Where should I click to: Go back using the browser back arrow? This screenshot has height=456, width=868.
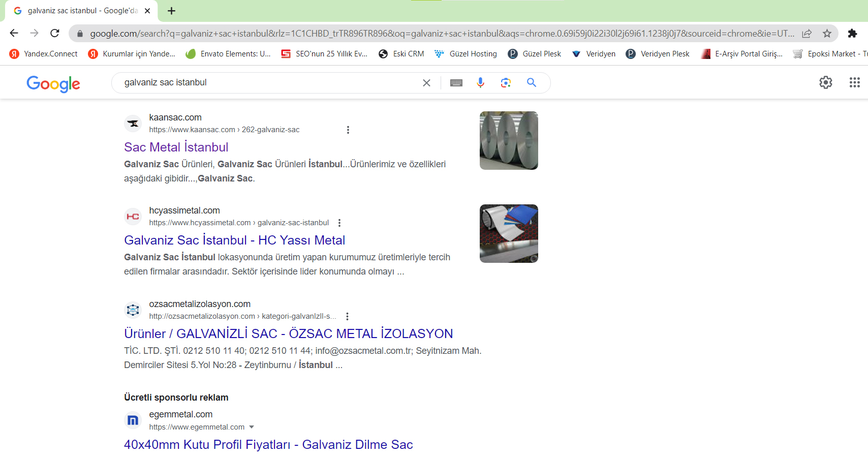point(14,33)
